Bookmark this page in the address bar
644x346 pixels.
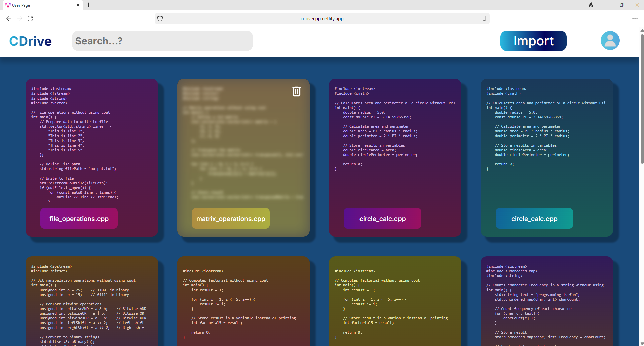[x=484, y=18]
